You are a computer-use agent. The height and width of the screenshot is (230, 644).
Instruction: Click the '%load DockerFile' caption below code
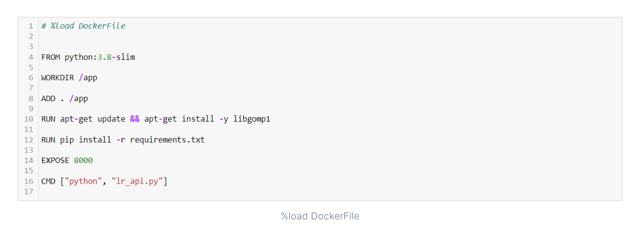click(320, 216)
